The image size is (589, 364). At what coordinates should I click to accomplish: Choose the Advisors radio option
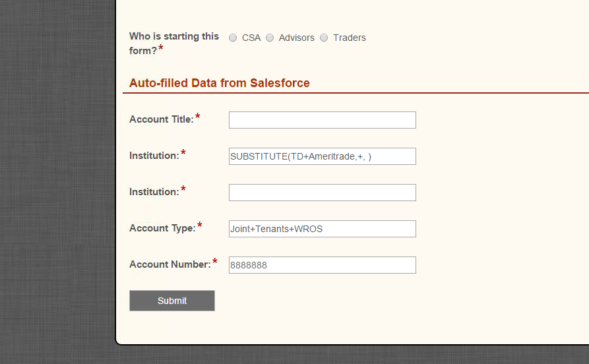pyautogui.click(x=270, y=38)
